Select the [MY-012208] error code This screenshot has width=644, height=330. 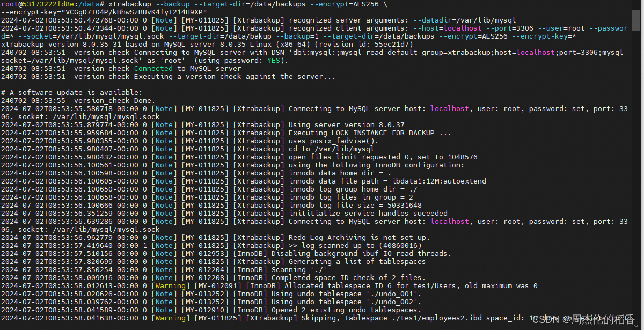tap(206, 277)
